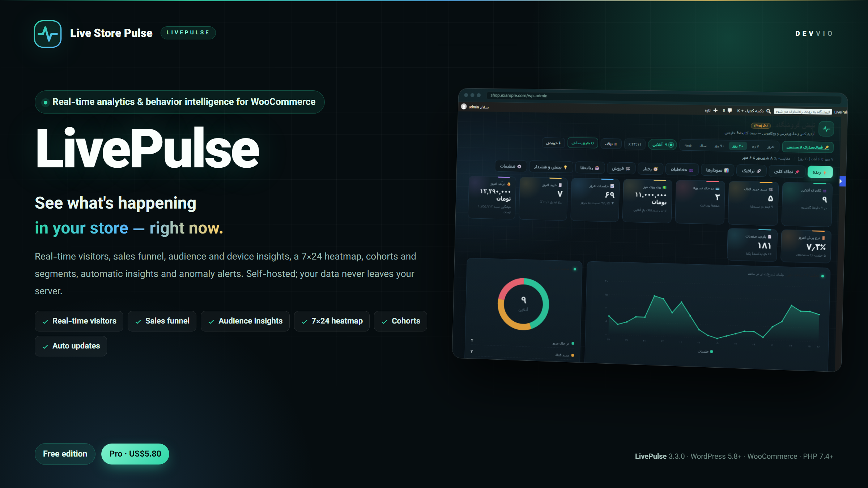Click the cart icon on سبد خرید فعال card
Image resolution: width=868 pixels, height=488 pixels.
click(x=771, y=189)
